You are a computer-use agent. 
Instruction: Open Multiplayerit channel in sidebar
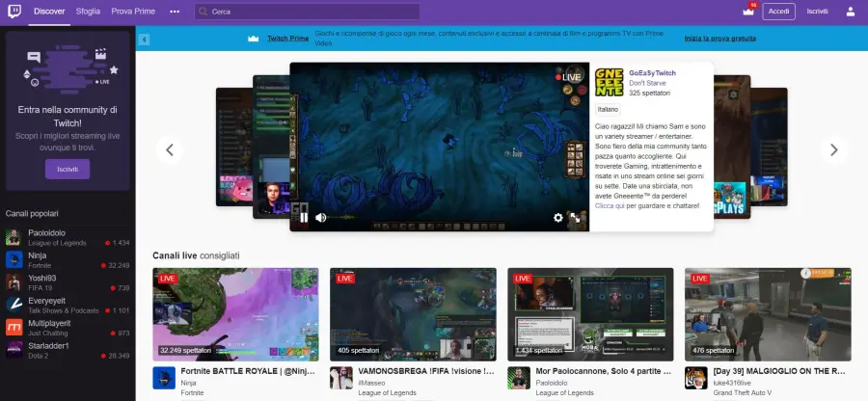click(x=68, y=328)
